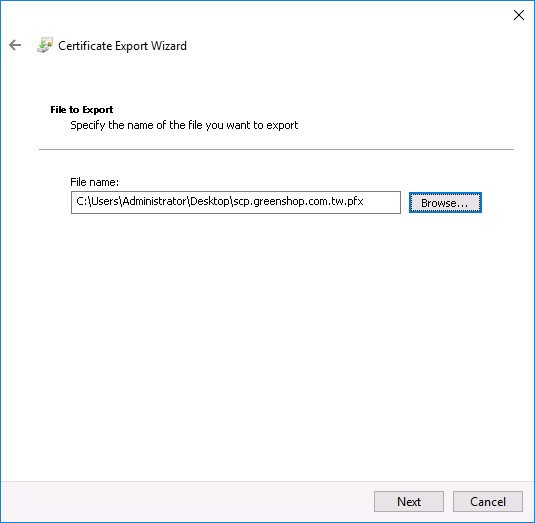Place cursor on "Administrator" in the file path
The image size is (535, 523).
[x=155, y=201]
